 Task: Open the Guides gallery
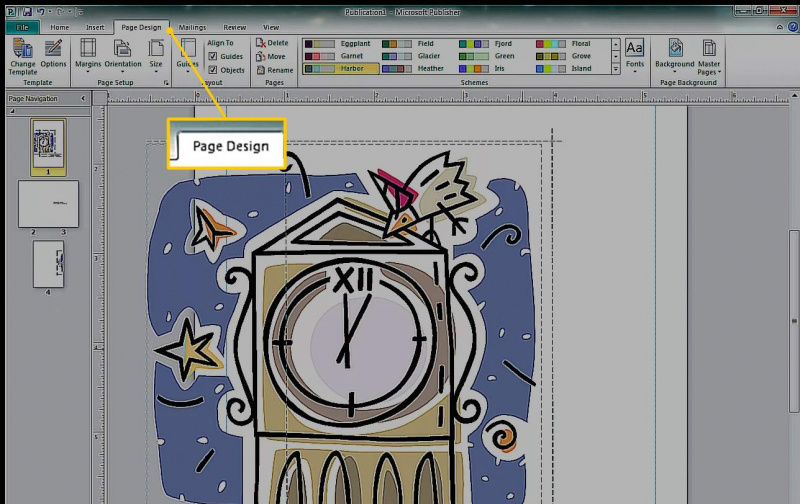click(187, 55)
